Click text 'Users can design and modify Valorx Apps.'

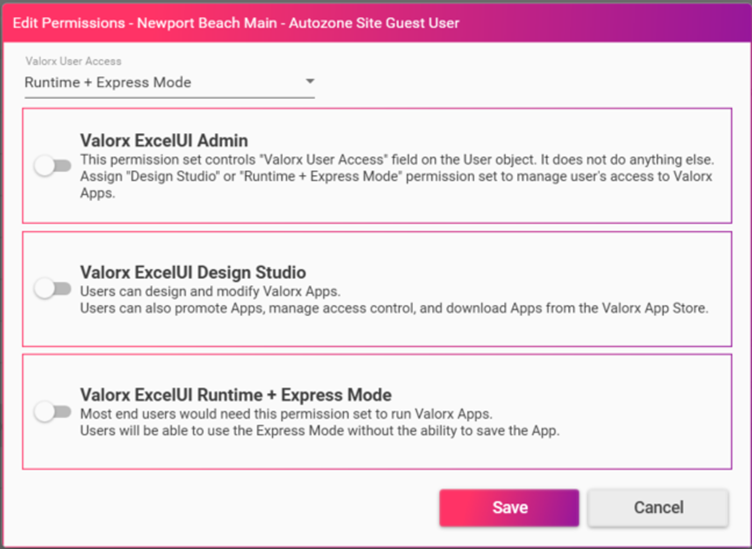[210, 291]
